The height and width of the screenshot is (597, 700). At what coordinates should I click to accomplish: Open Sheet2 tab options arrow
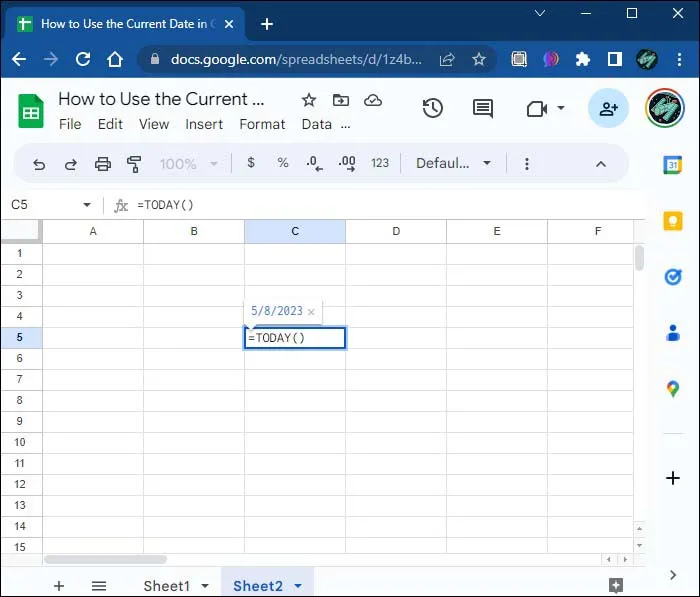pos(298,585)
